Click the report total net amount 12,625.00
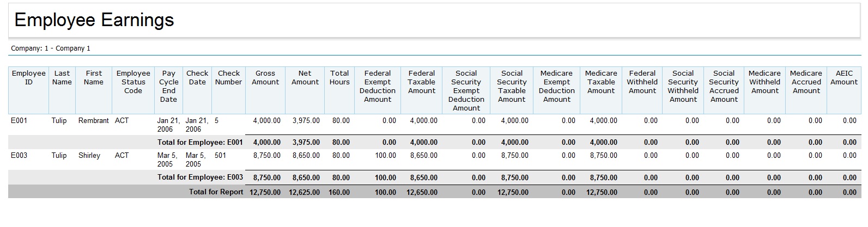Screen dimensions: 868x227 [304, 192]
